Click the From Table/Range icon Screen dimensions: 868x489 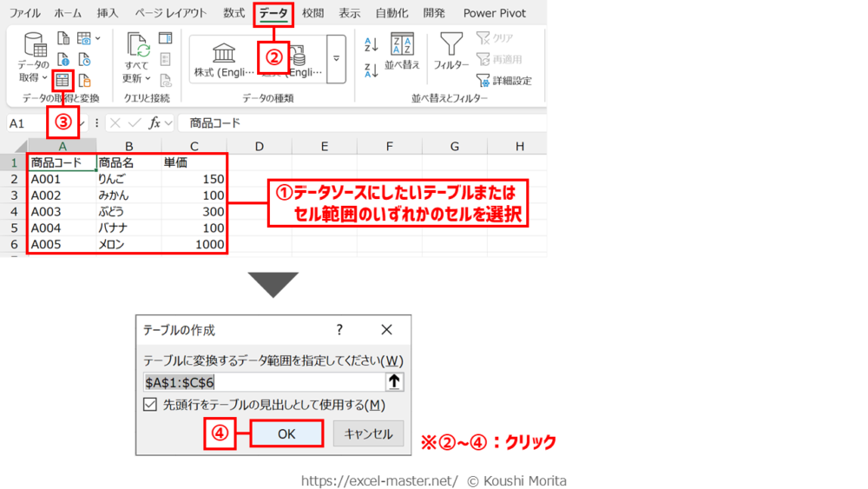[62, 81]
